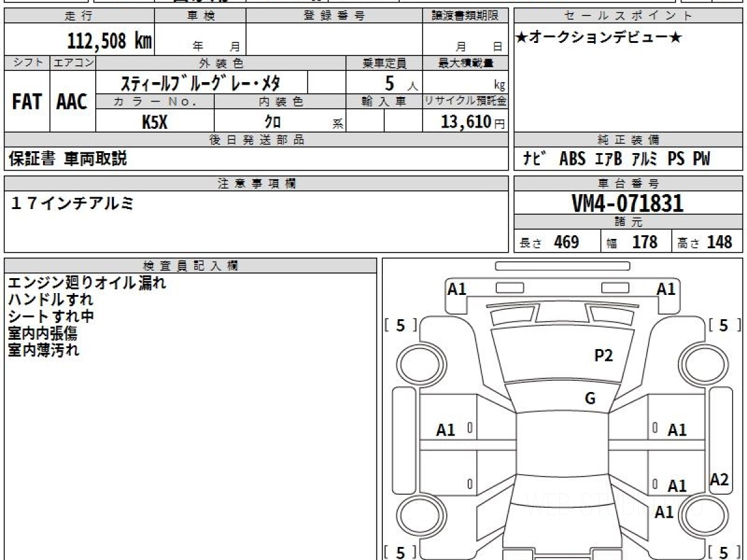Image resolution: width=747 pixels, height=560 pixels.
Task: Click the interior color クロ
Action: [x=273, y=121]
